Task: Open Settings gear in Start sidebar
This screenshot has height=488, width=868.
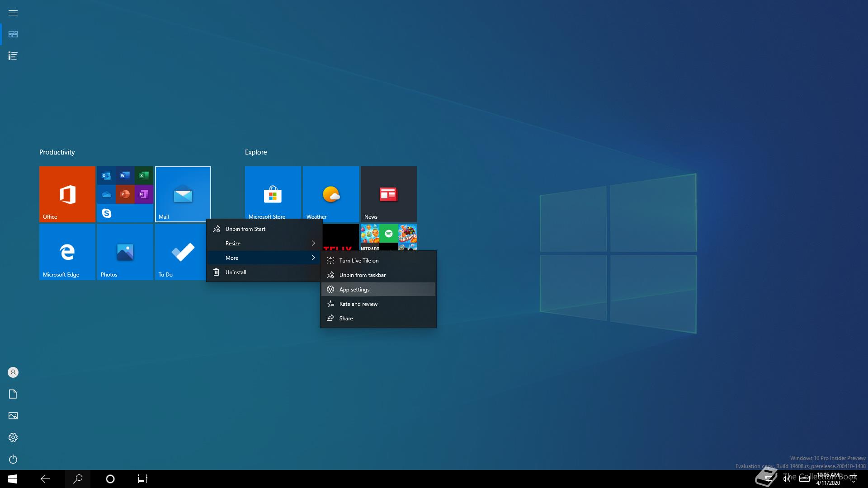Action: coord(13,437)
